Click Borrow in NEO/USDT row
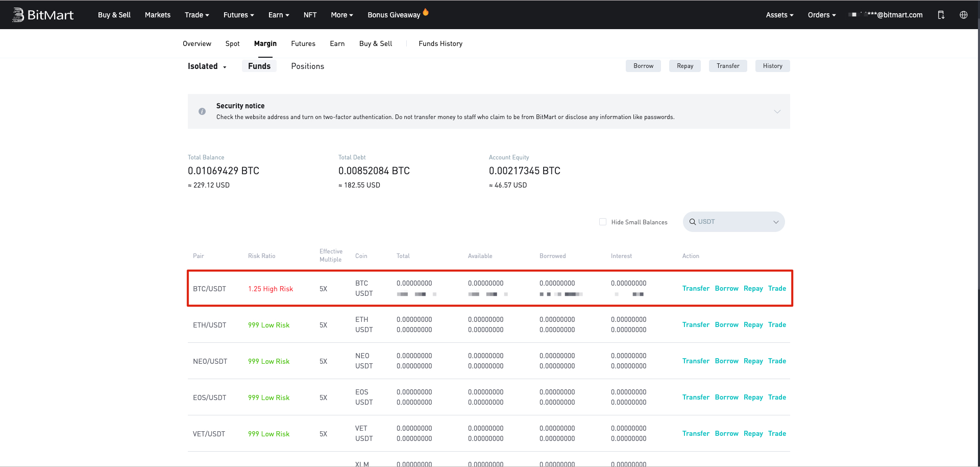 [x=727, y=361]
